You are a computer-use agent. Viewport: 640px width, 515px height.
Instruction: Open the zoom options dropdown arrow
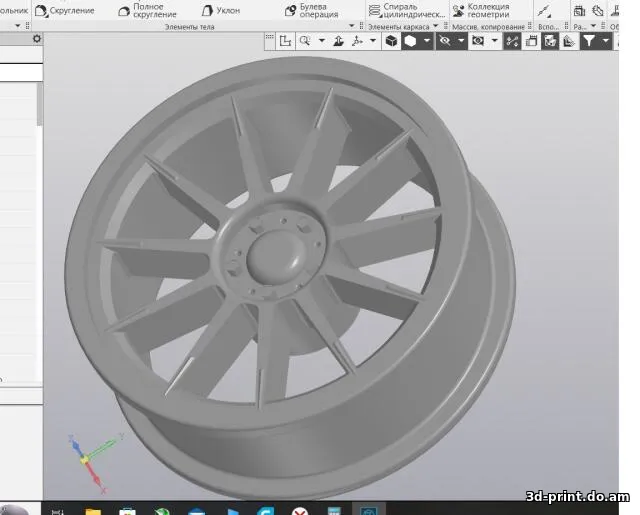[x=322, y=41]
